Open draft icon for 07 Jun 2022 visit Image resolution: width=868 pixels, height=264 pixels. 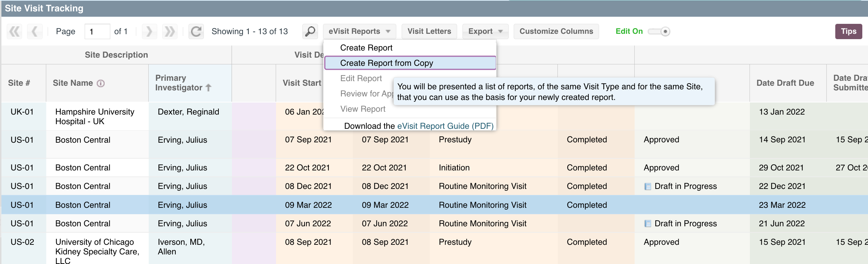point(648,224)
